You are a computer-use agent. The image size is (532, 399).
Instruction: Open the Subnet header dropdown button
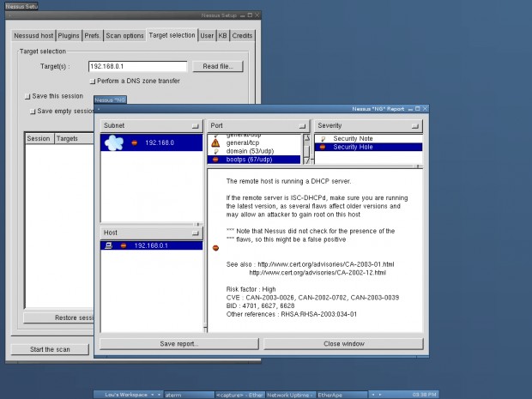(195, 126)
